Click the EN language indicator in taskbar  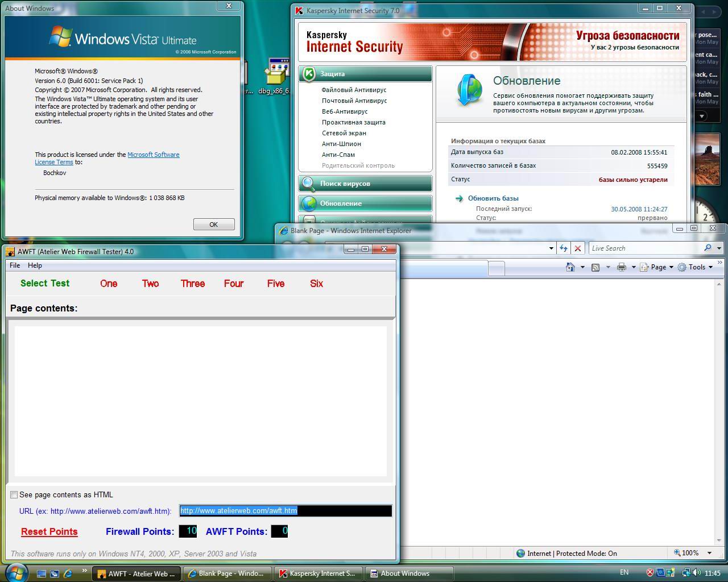(x=624, y=573)
